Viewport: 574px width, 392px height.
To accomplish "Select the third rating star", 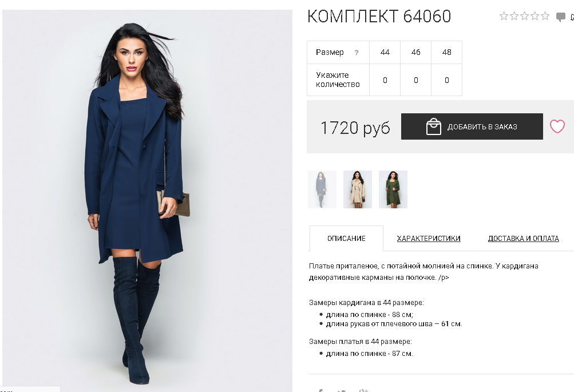I will 525,16.
